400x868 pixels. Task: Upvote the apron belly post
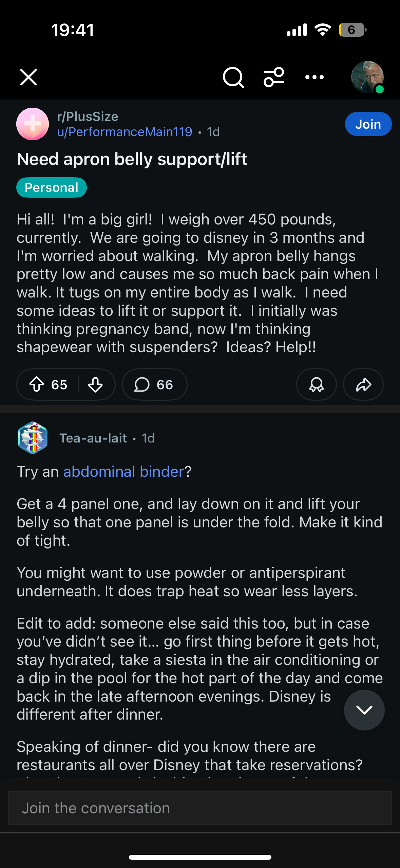(37, 385)
